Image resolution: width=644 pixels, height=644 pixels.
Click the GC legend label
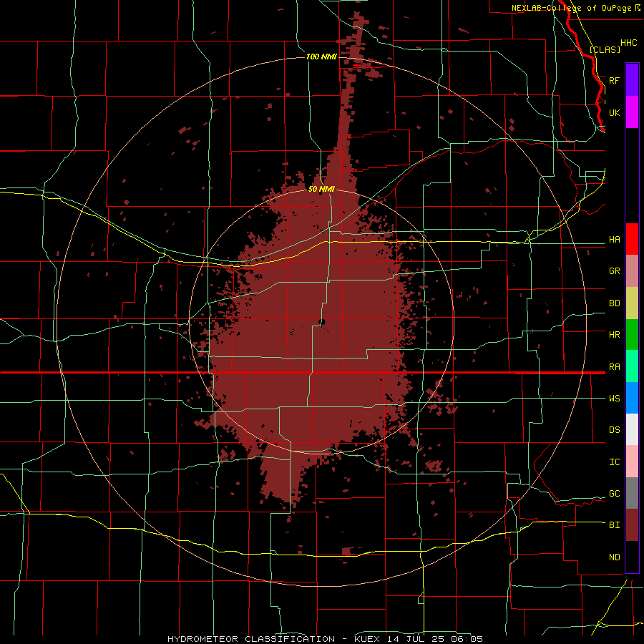pos(615,493)
